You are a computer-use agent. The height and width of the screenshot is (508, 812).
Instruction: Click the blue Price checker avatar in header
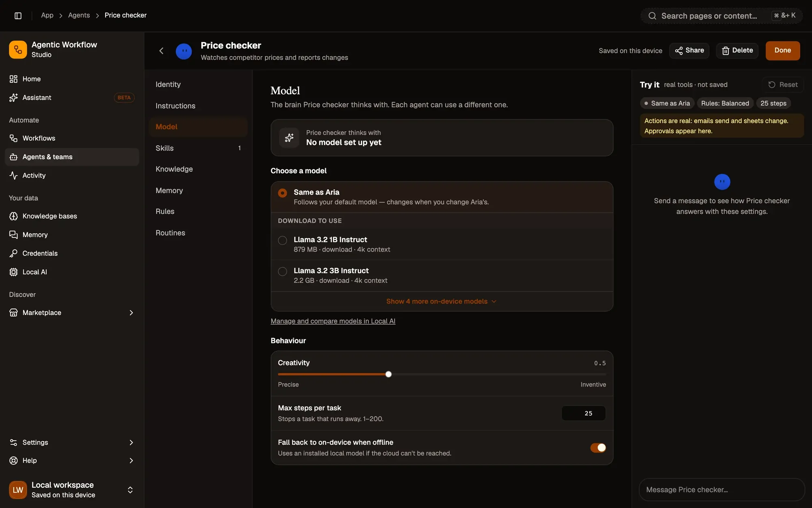coord(184,51)
